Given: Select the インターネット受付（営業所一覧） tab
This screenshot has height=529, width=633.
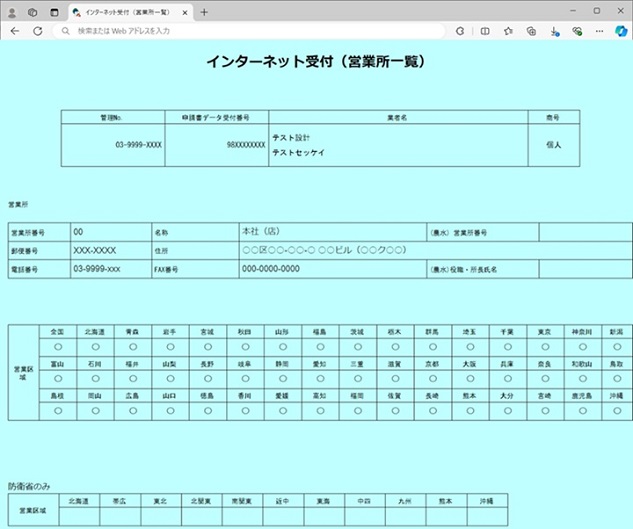Looking at the screenshot, I should [130, 13].
